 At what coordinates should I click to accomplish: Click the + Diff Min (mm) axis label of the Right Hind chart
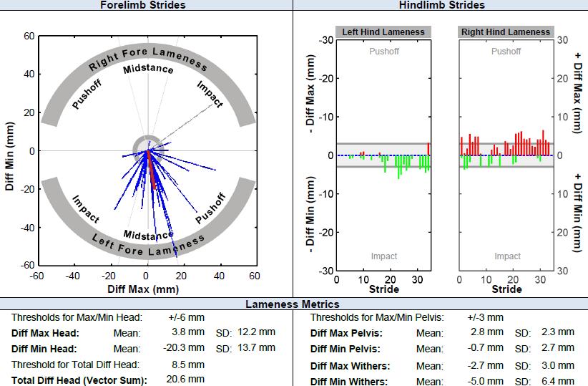pyautogui.click(x=578, y=213)
